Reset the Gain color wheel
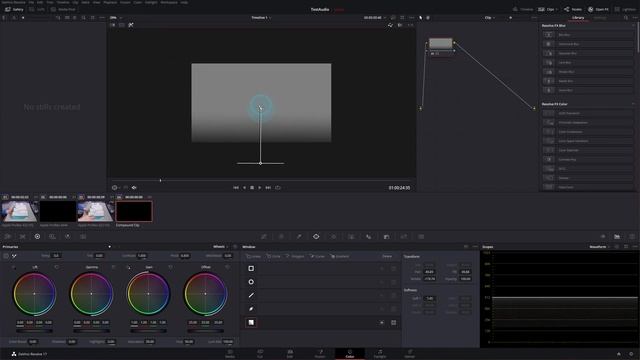640x360 pixels. pos(170,267)
